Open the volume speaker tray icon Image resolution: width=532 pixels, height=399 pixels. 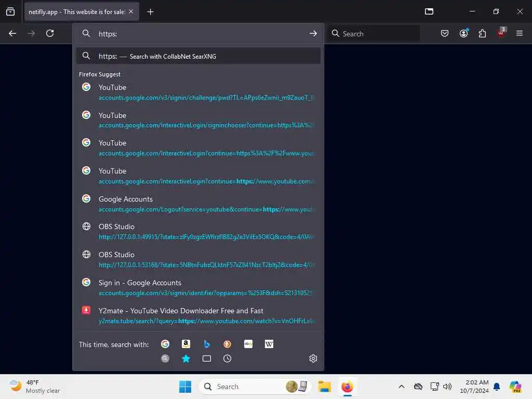pos(447,387)
